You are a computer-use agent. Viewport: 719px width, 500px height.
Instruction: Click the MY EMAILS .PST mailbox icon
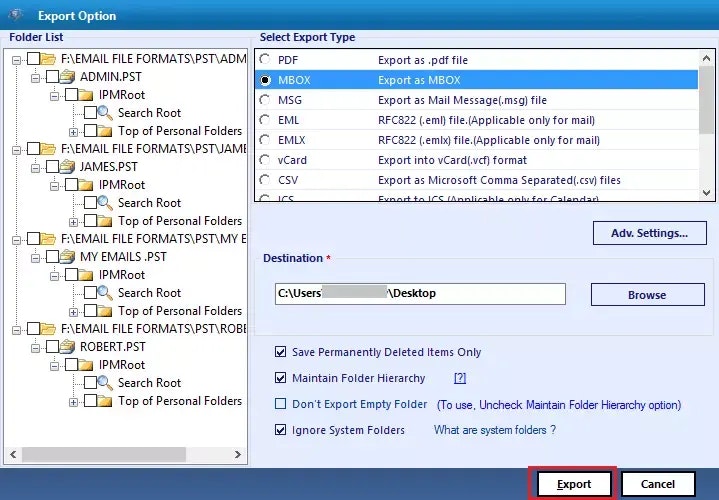coord(67,256)
